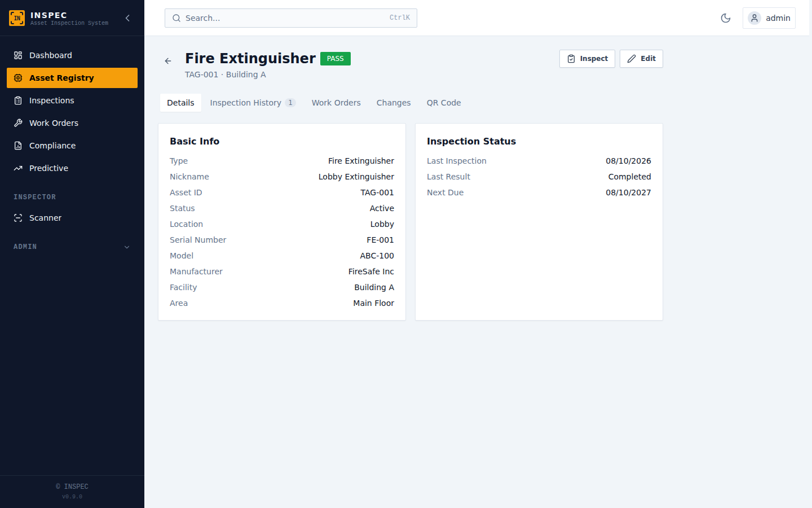This screenshot has height=508, width=812.
Task: Expand the ADMIN section chevron
Action: 127,247
